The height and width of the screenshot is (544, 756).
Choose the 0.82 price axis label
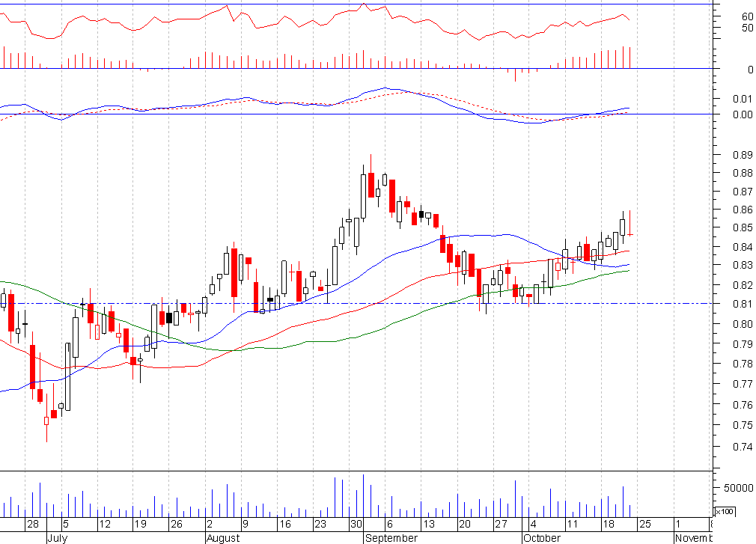pos(743,285)
